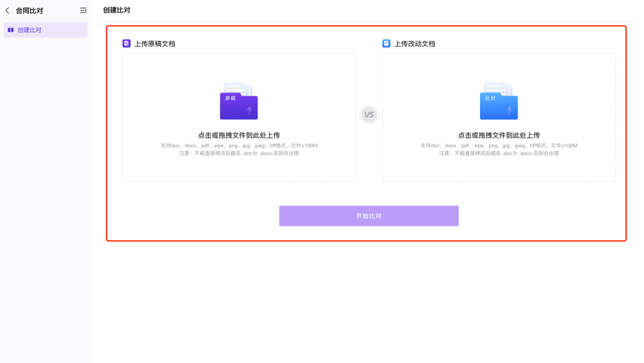The image size is (644, 363).
Task: Click the supported formats hint in original upload box
Action: (x=239, y=145)
